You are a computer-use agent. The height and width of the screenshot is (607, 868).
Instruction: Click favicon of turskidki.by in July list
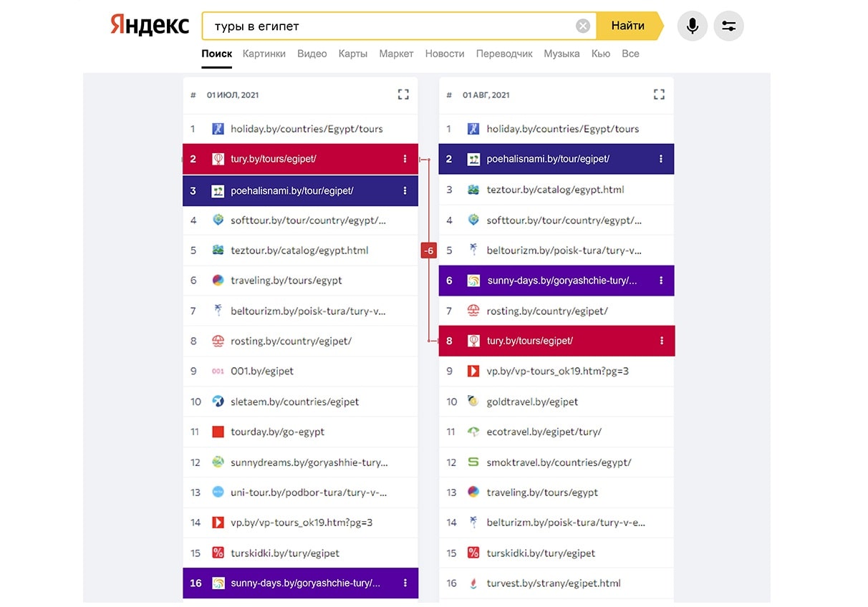218,553
